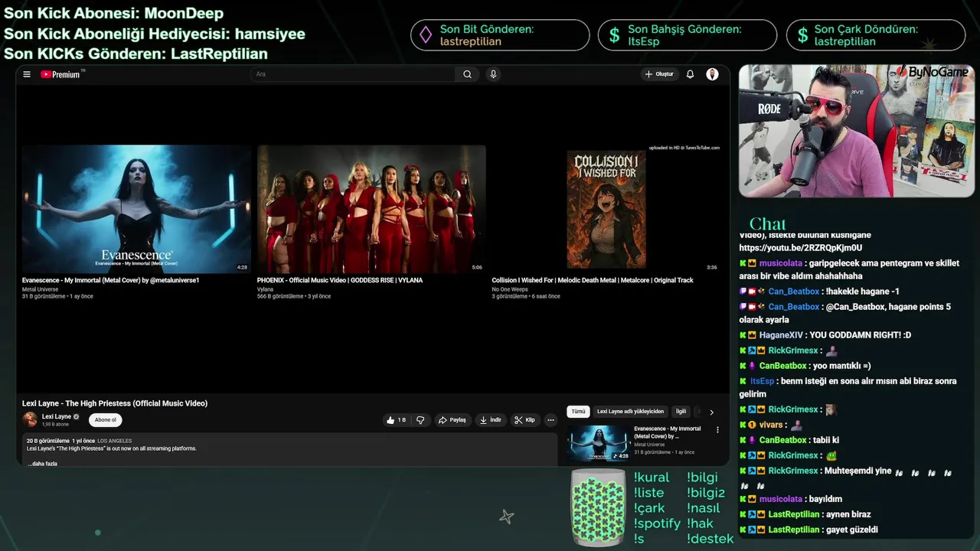Expand description with '...daha fazla'

click(x=42, y=464)
